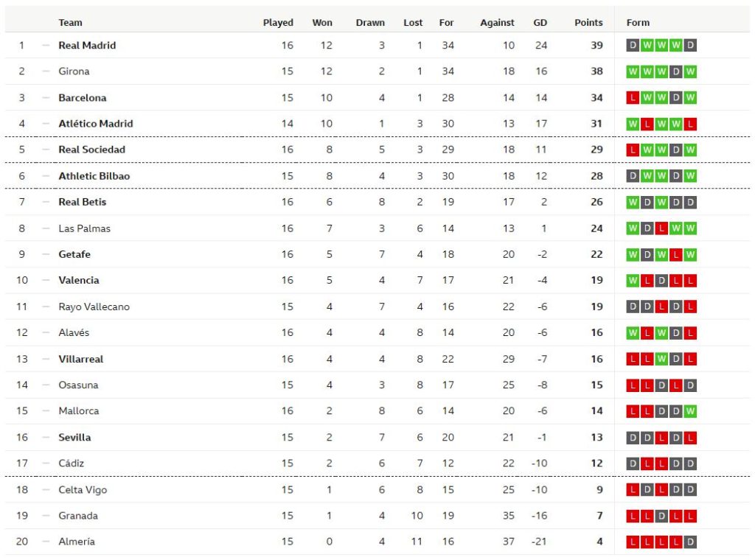The height and width of the screenshot is (560, 755).
Task: Go to the Athletic Bilbao team page
Action: (94, 176)
